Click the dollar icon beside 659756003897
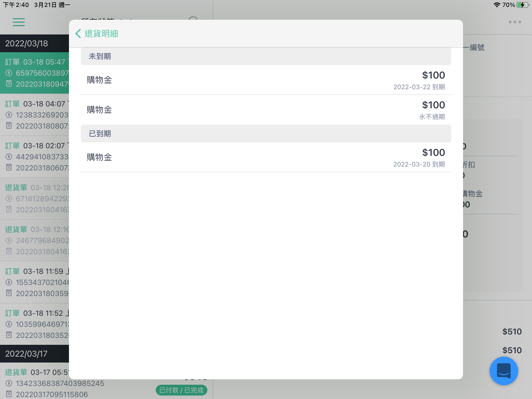 tap(9, 73)
